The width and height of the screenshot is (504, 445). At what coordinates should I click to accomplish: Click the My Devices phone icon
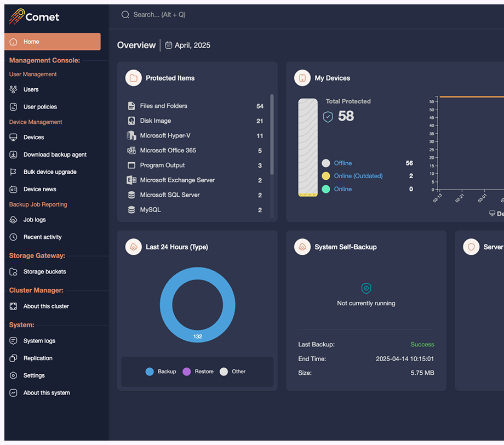(302, 78)
